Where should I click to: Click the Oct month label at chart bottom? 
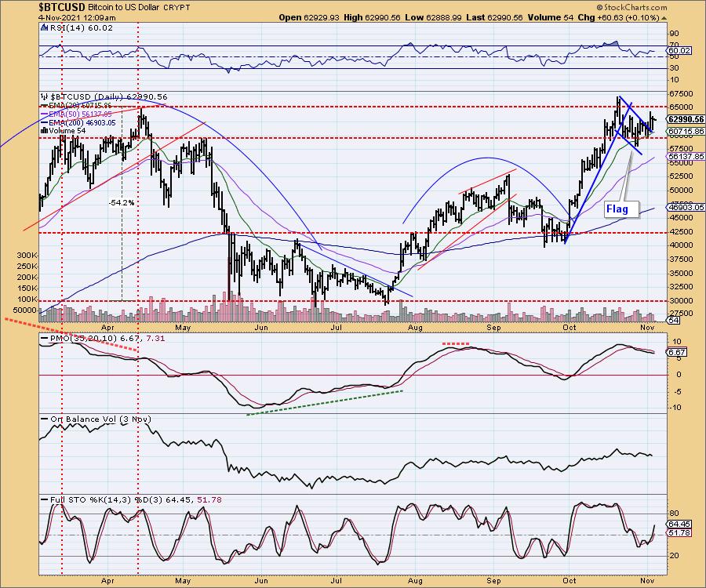[570, 581]
